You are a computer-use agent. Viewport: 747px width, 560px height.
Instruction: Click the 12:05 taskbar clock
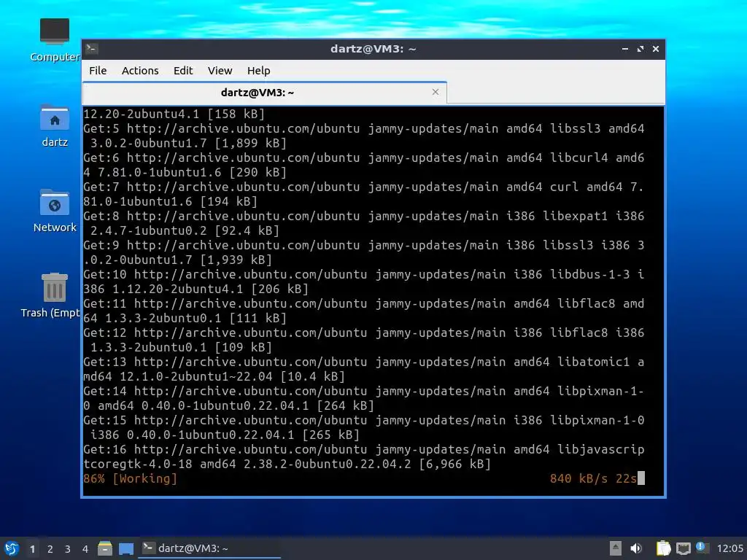coord(729,548)
